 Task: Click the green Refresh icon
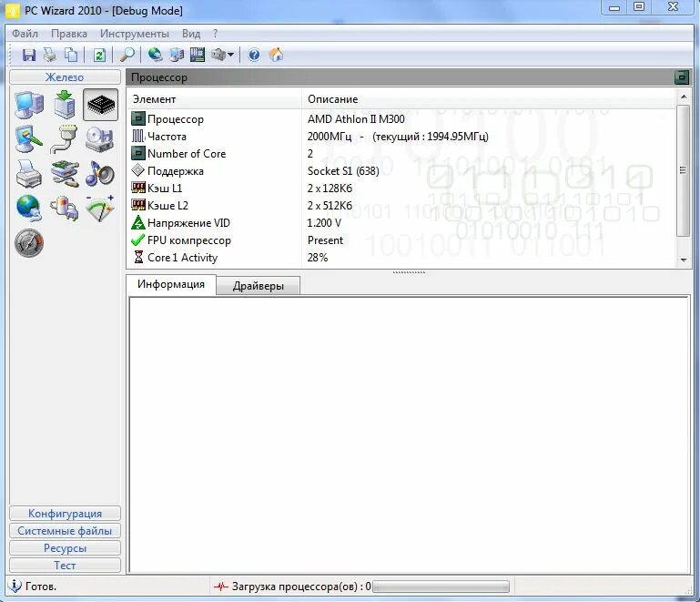pyautogui.click(x=99, y=55)
